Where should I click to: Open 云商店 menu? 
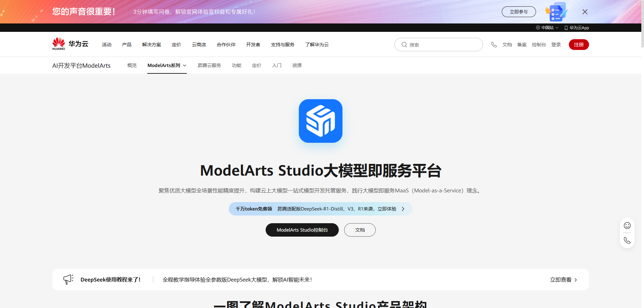(199, 45)
